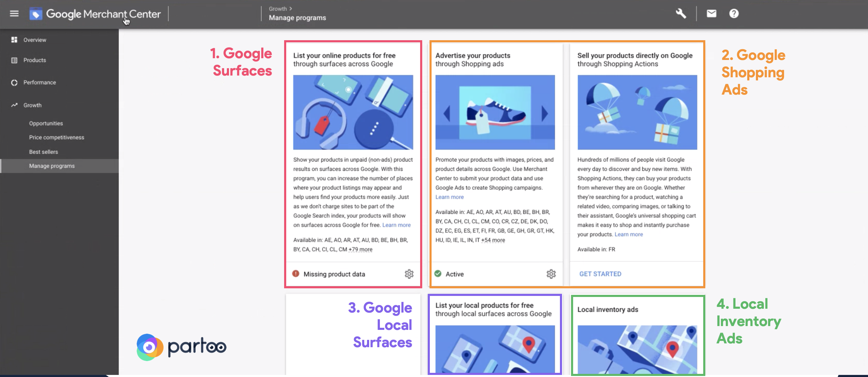Open Price competitiveness under Growth

pos(57,138)
